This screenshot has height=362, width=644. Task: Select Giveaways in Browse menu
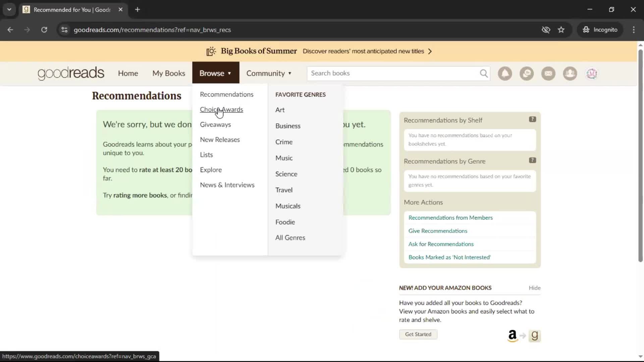click(x=215, y=124)
